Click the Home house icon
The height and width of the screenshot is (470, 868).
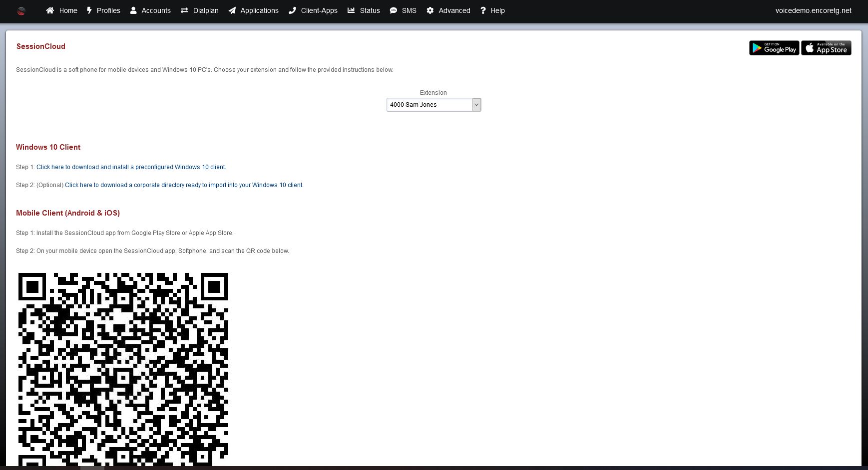(50, 10)
